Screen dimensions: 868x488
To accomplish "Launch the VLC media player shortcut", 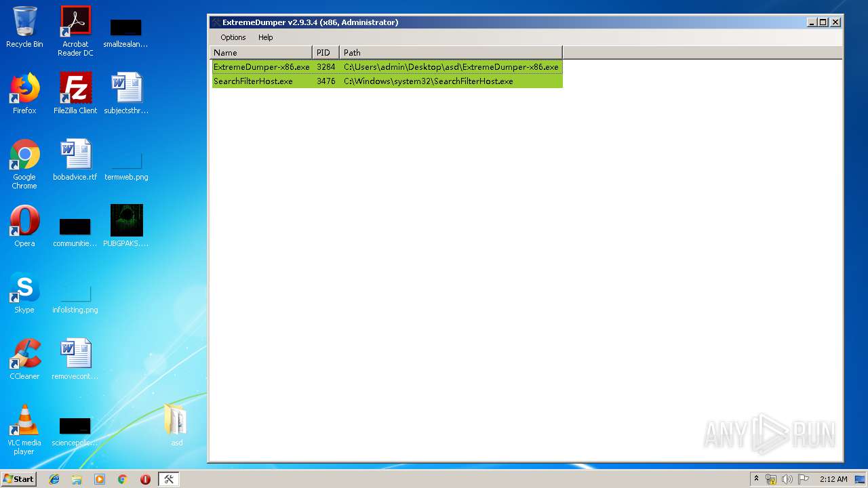I will 24,430.
